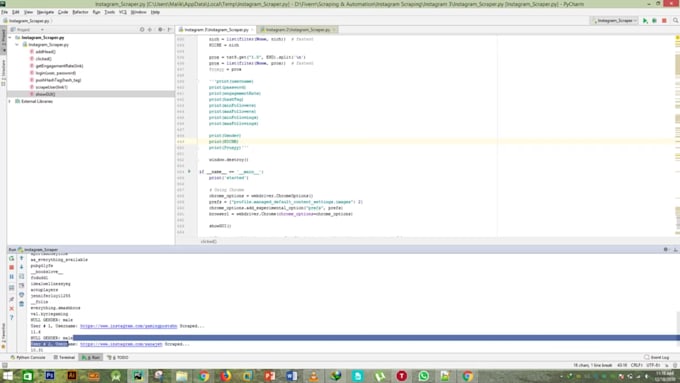Collapse the nested Instagram_Scraper.py file node
680x383 pixels.
point(17,45)
